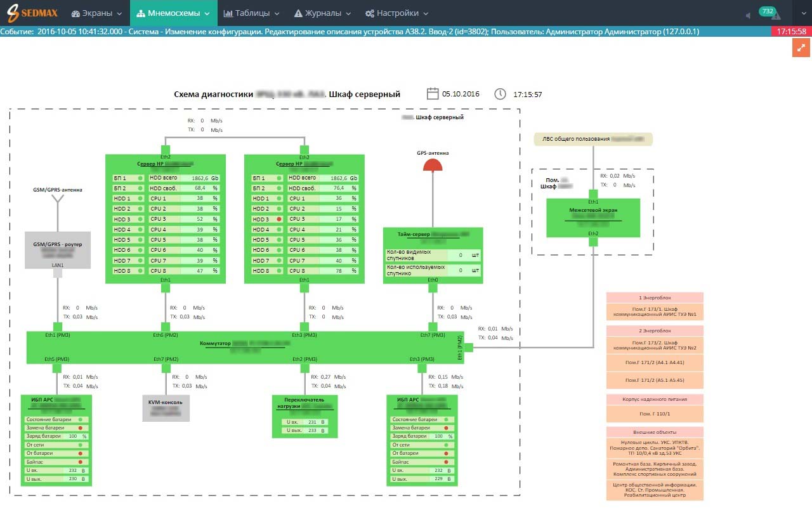Click the calendar icon beside the date
This screenshot has height=529, width=812.
pos(433,94)
